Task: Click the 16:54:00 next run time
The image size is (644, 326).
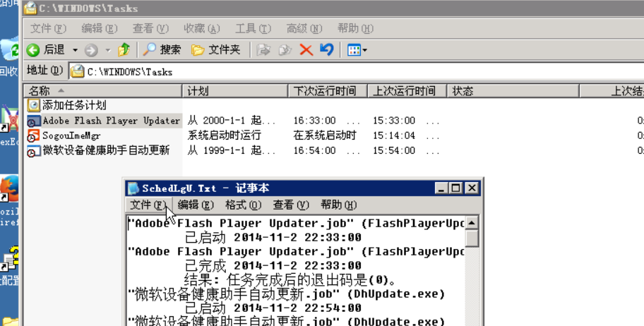Action: click(x=315, y=151)
